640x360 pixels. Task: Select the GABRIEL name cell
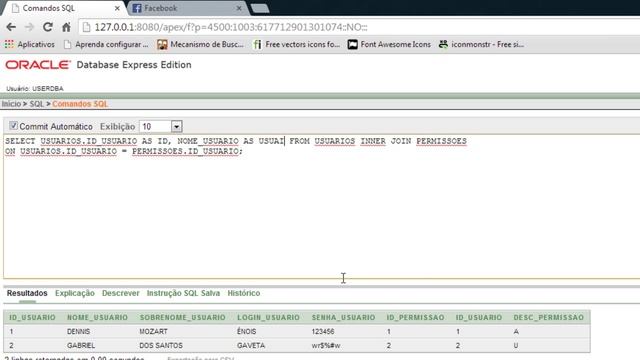coord(81,345)
